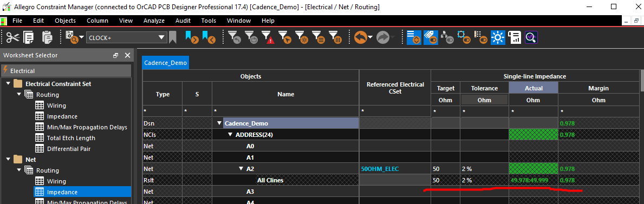644x204 pixels.
Task: Click the gray bookmark toggle icon
Action: (x=173, y=37)
